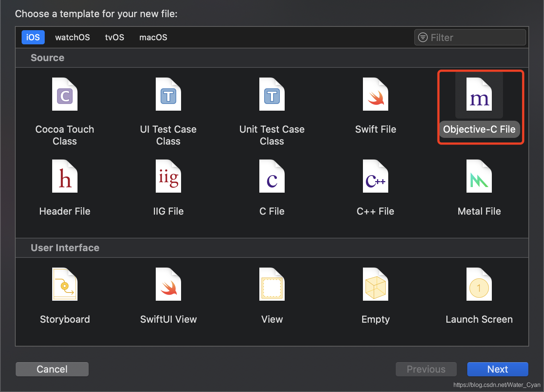Click the 'Metal File' label

[x=479, y=211]
